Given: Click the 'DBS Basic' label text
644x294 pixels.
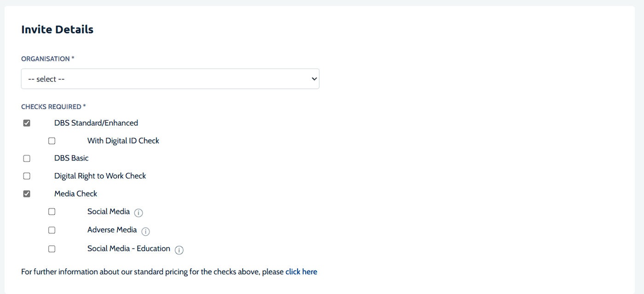Looking at the screenshot, I should pyautogui.click(x=71, y=158).
